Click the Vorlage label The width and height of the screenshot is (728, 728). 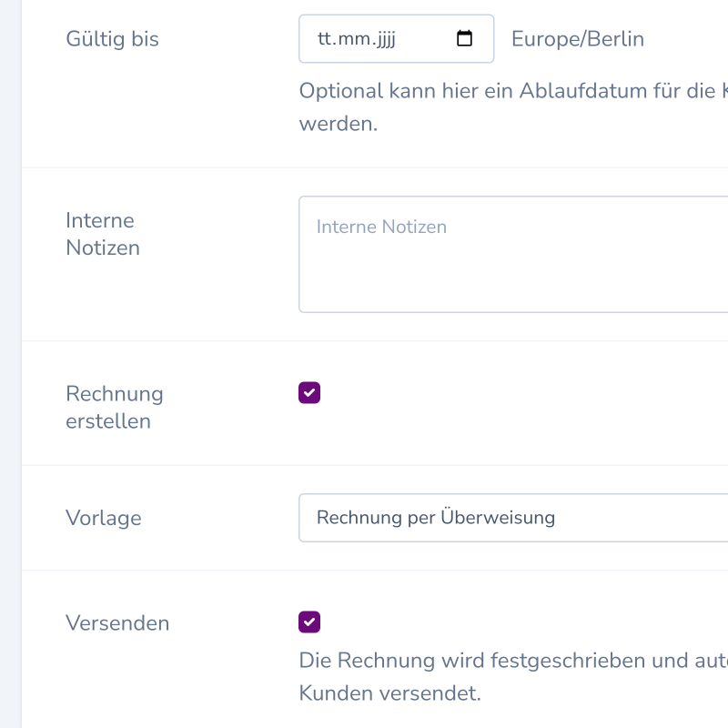104,518
